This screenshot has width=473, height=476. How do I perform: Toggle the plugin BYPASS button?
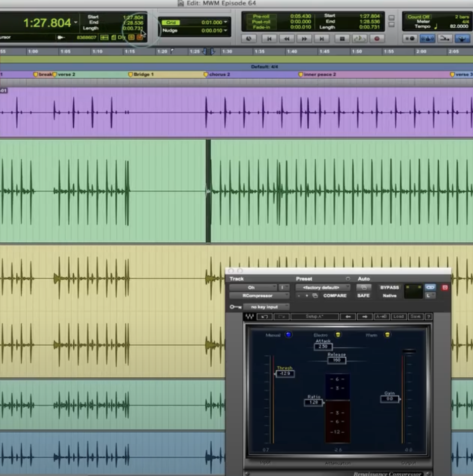(x=390, y=287)
